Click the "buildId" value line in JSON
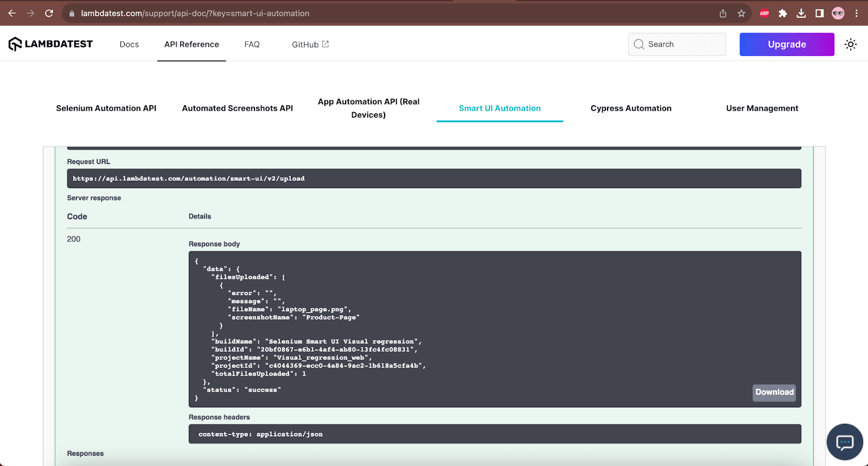868x466 pixels. click(314, 350)
